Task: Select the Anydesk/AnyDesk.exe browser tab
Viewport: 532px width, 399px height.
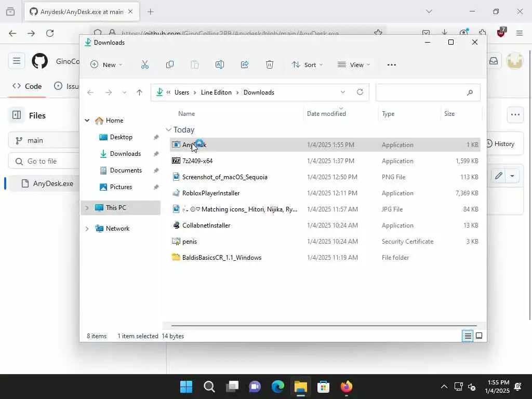Action: [82, 12]
